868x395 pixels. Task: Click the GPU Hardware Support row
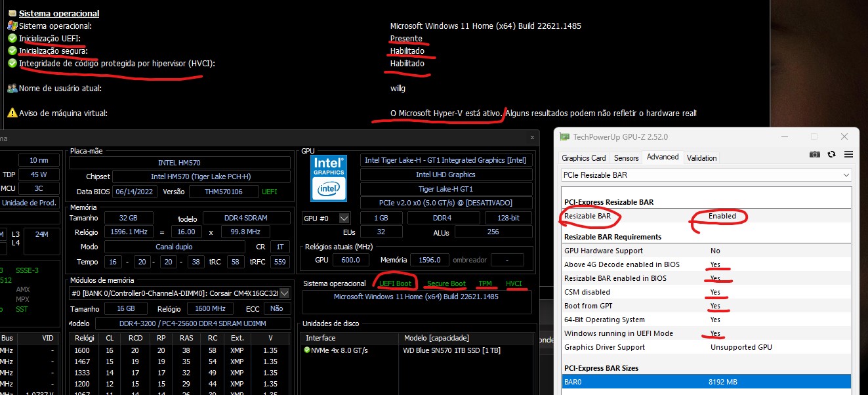(707, 251)
